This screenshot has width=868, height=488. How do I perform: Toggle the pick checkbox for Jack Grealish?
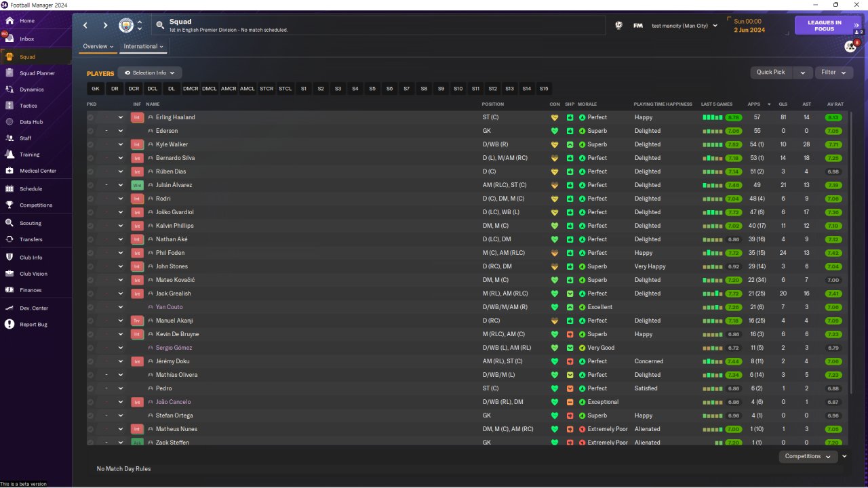click(90, 293)
